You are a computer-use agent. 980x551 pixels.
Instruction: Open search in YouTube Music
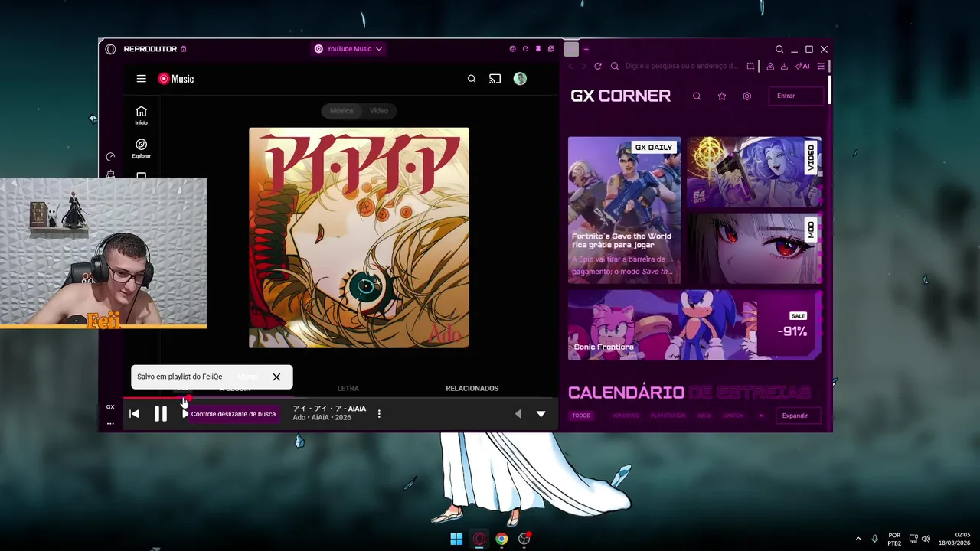[472, 79]
